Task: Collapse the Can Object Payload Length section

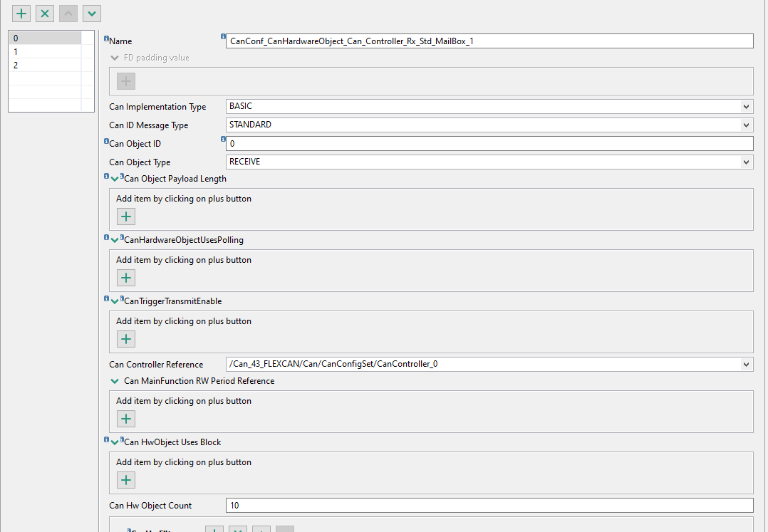Action: pos(115,179)
